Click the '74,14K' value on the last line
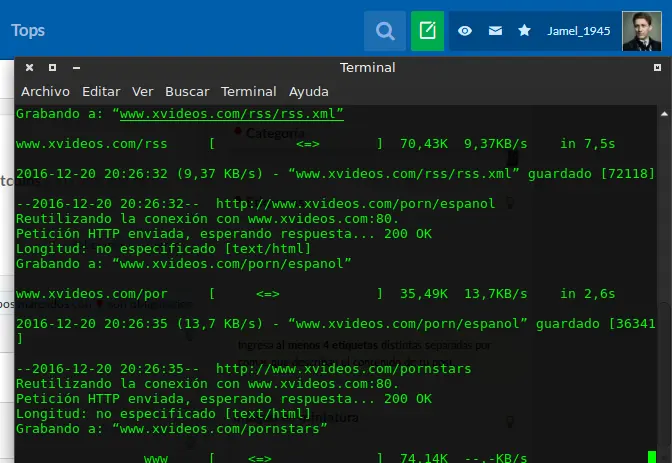This screenshot has width=672, height=463. (424, 457)
